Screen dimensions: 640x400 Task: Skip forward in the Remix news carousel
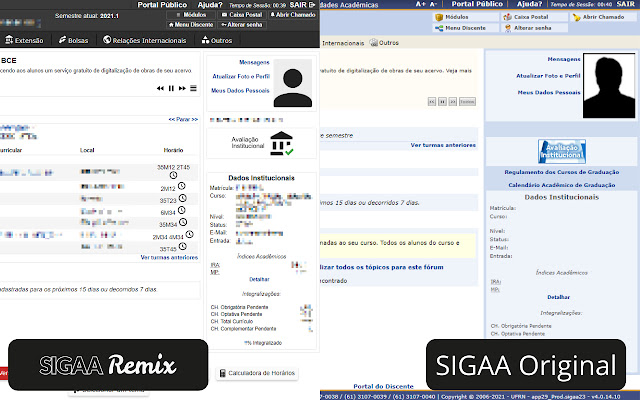tap(182, 88)
